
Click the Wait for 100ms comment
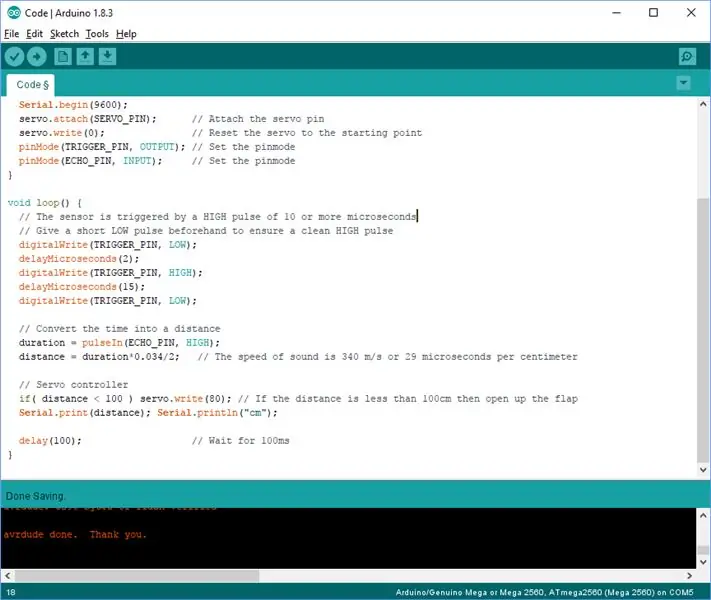pos(240,440)
